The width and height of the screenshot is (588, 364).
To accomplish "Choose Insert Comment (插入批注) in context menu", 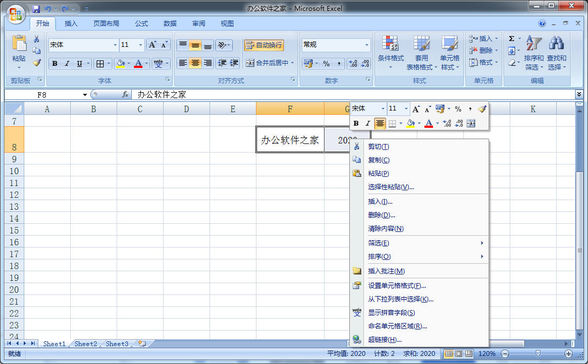I will 420,271.
